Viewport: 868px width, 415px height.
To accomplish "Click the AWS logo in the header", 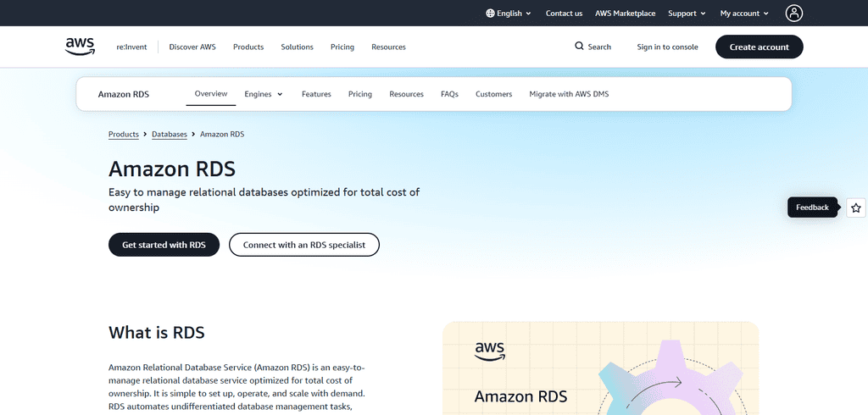I will tap(81, 47).
